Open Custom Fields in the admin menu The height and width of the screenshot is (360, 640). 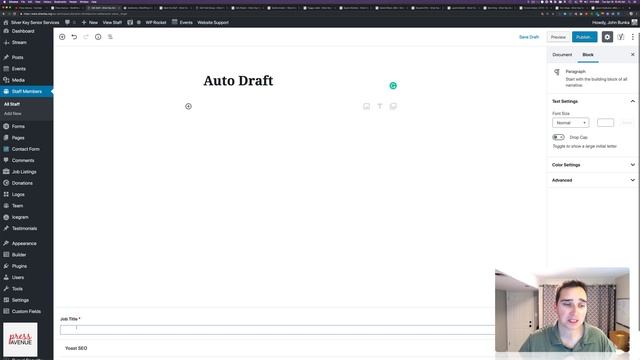click(x=27, y=311)
